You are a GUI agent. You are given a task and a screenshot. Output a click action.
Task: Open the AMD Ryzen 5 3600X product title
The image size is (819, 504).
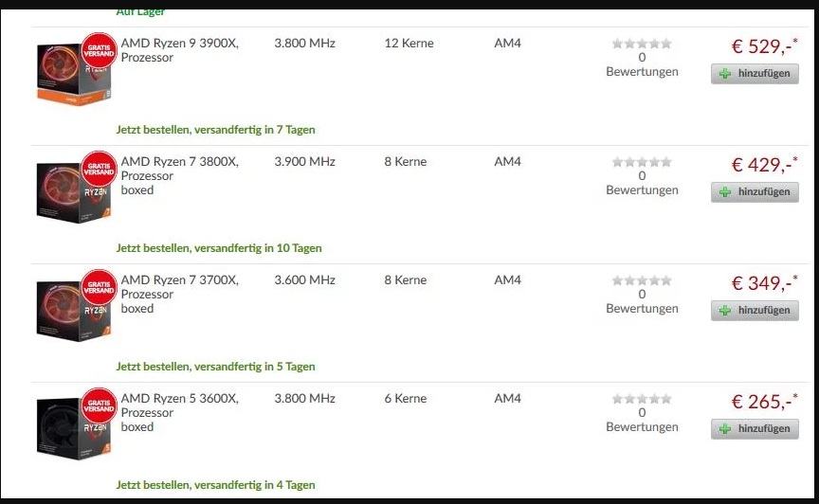click(x=179, y=399)
